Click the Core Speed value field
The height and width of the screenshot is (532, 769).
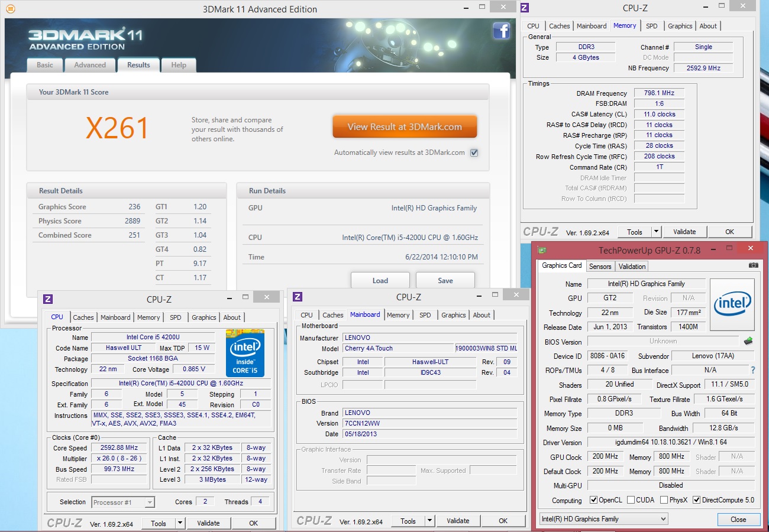pos(119,447)
